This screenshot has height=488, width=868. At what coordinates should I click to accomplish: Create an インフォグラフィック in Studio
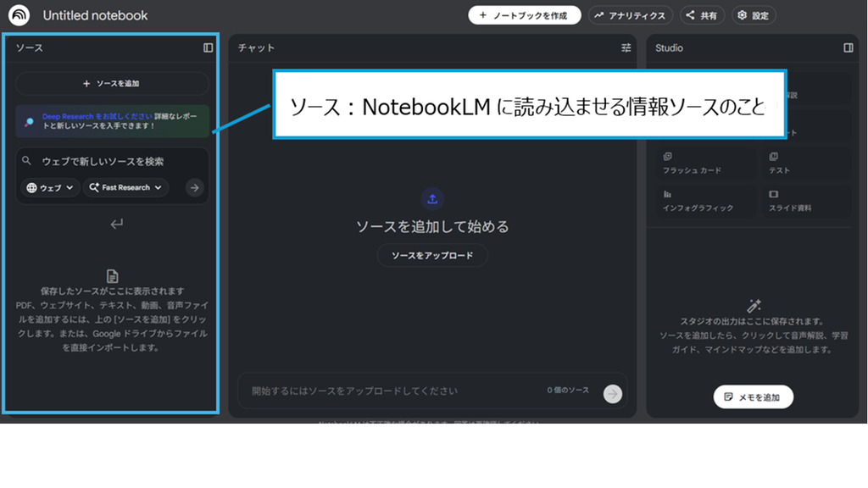point(706,201)
